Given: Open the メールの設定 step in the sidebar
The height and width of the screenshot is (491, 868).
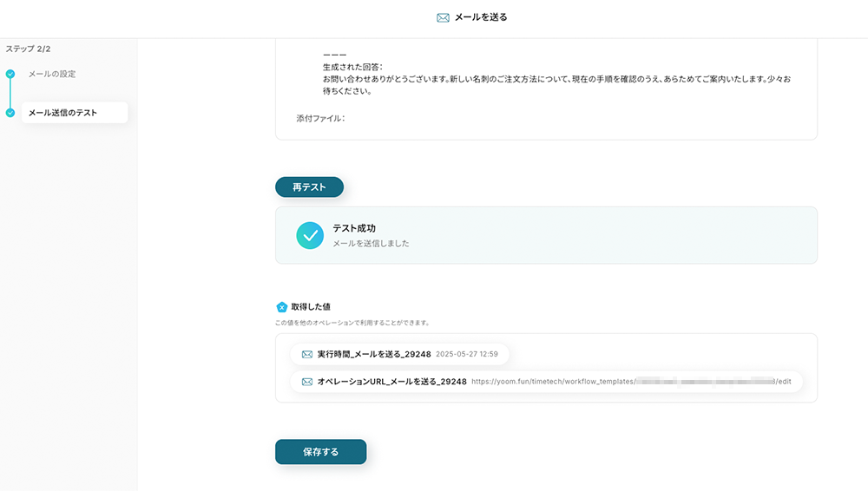Looking at the screenshot, I should 52,75.
